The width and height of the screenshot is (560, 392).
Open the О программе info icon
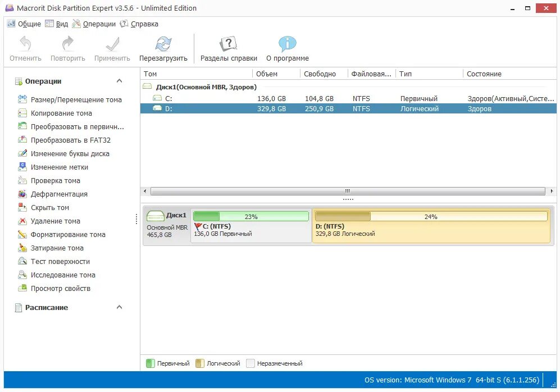287,44
